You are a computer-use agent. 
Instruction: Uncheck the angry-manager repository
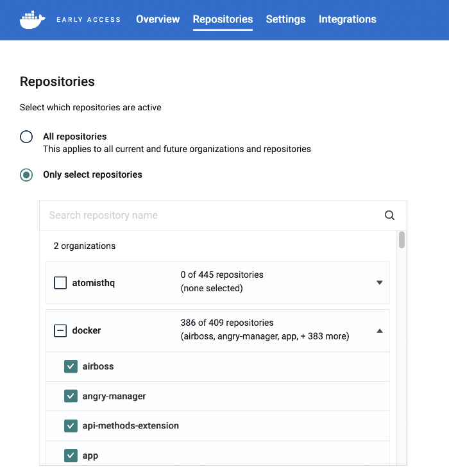pyautogui.click(x=71, y=396)
